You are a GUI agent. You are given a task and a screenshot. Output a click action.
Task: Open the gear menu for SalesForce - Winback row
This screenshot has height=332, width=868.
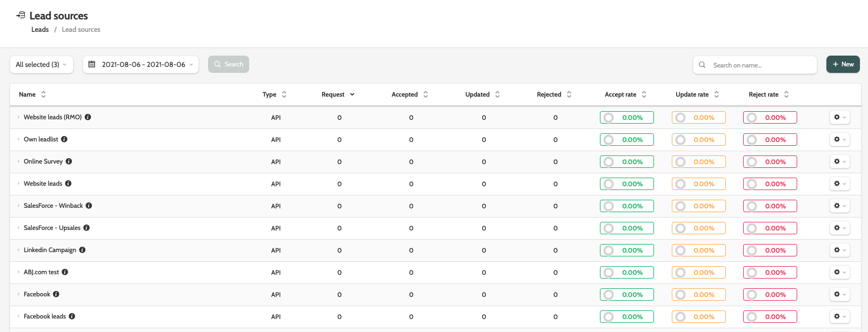coord(840,206)
